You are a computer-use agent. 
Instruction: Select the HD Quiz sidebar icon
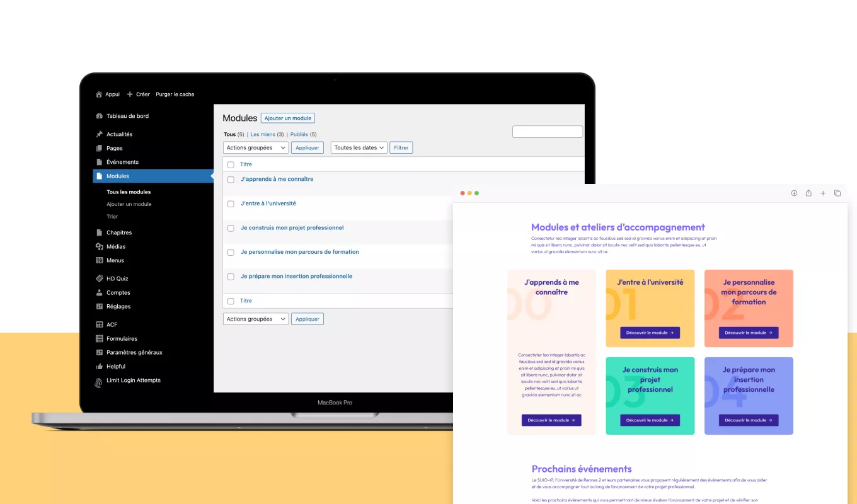[99, 278]
